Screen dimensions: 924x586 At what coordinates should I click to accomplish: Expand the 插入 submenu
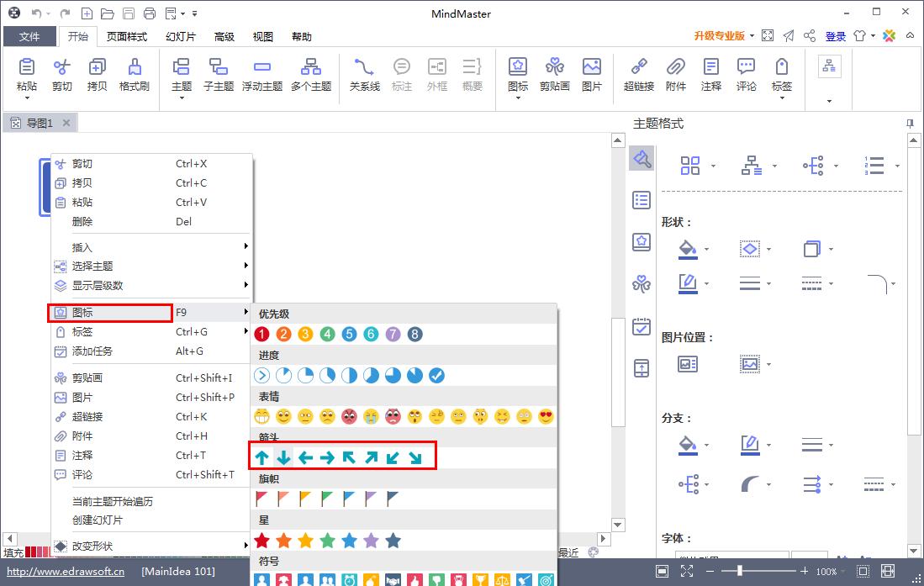[151, 248]
